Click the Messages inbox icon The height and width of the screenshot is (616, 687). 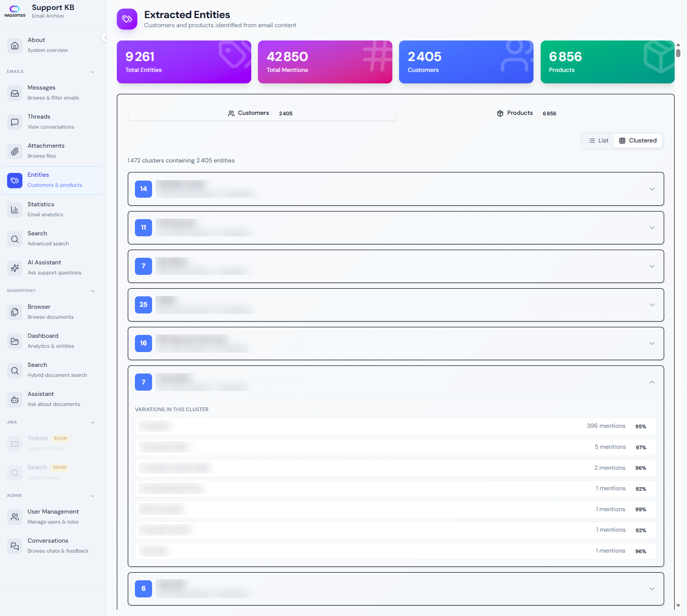pyautogui.click(x=15, y=93)
